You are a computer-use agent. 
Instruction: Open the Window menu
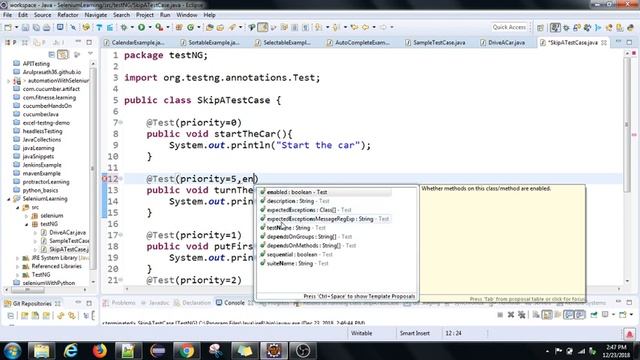(x=187, y=15)
